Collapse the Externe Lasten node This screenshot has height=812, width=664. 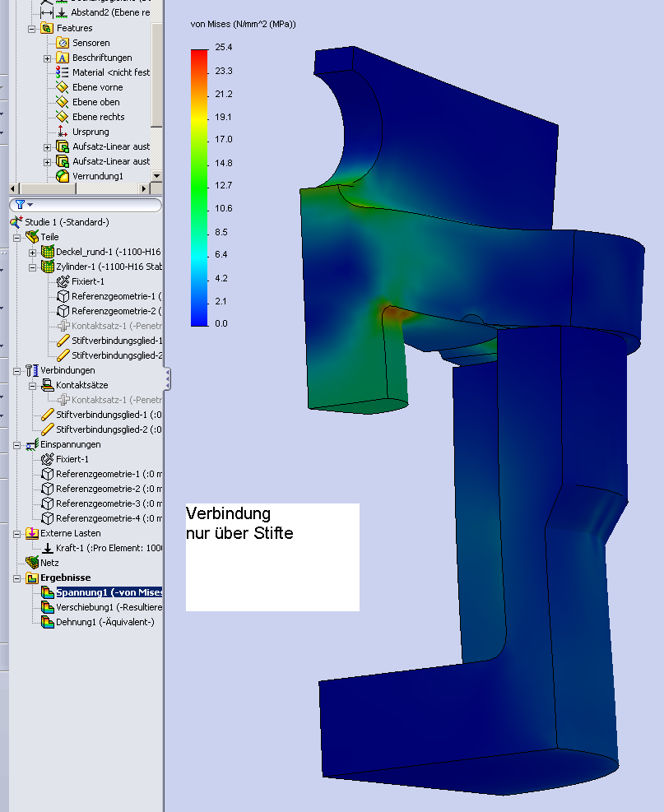(x=16, y=534)
